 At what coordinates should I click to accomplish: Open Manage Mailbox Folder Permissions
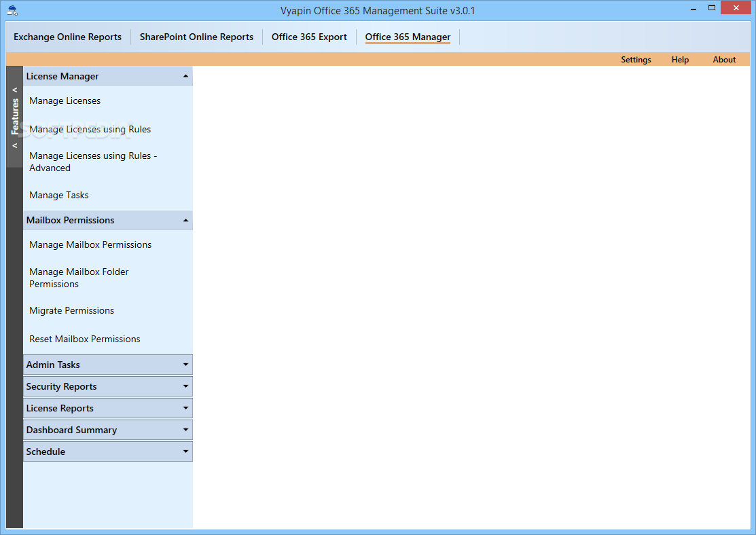coord(79,278)
